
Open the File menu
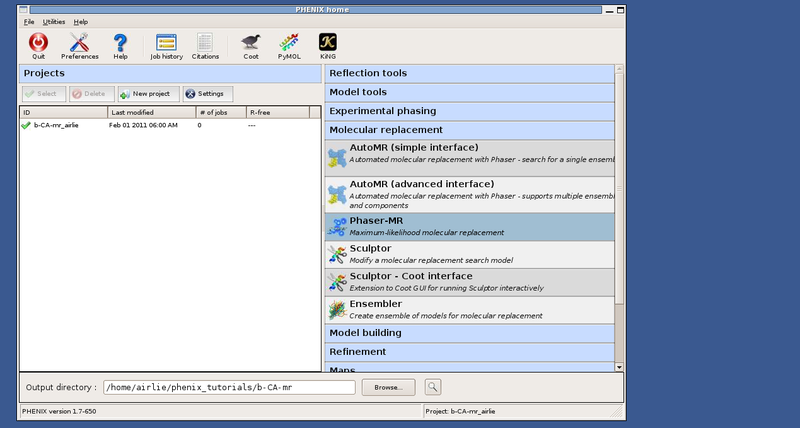point(29,21)
